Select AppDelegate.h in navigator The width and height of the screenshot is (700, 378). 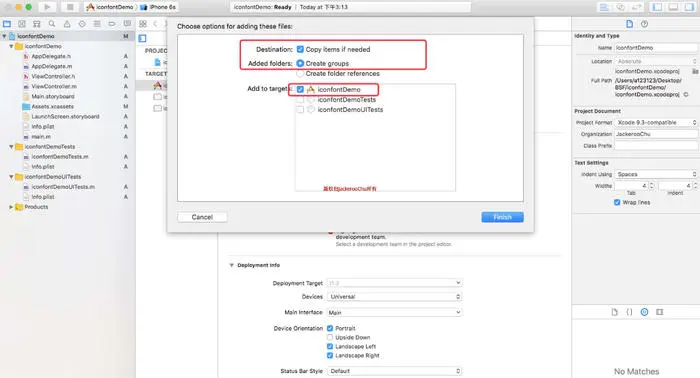tap(51, 56)
